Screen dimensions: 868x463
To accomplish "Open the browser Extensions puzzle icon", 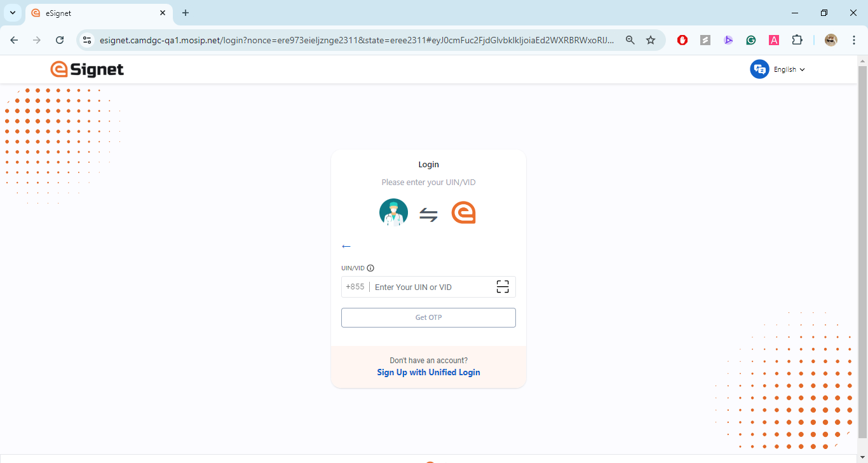I will [797, 40].
